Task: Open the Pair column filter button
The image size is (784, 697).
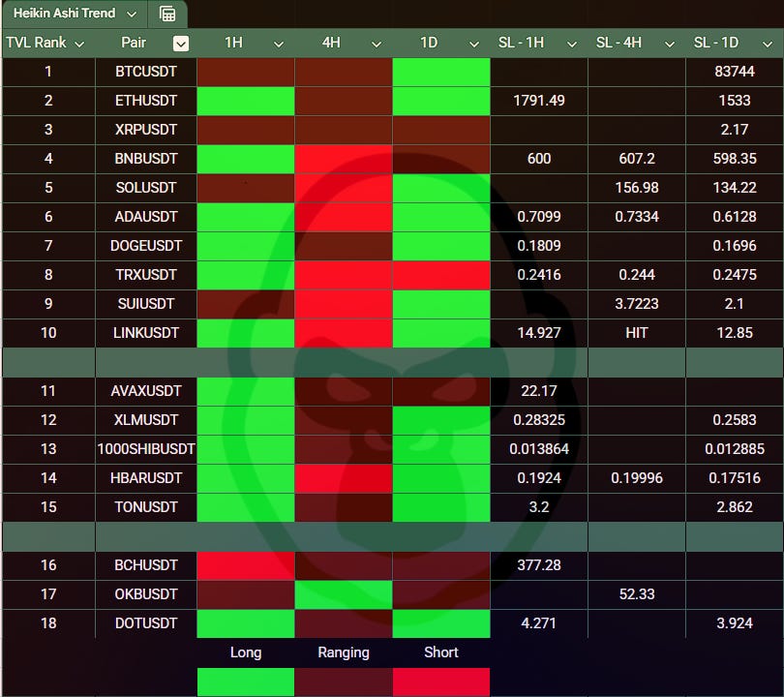Action: tap(180, 44)
